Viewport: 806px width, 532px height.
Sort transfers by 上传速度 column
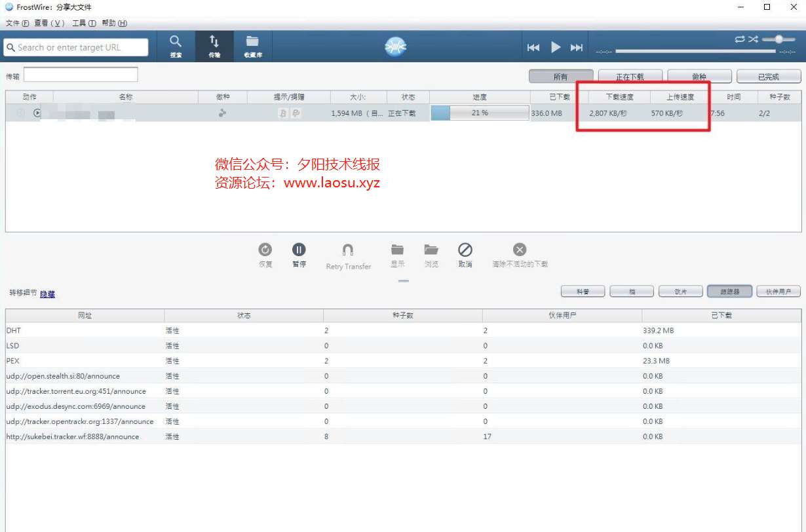coord(680,97)
